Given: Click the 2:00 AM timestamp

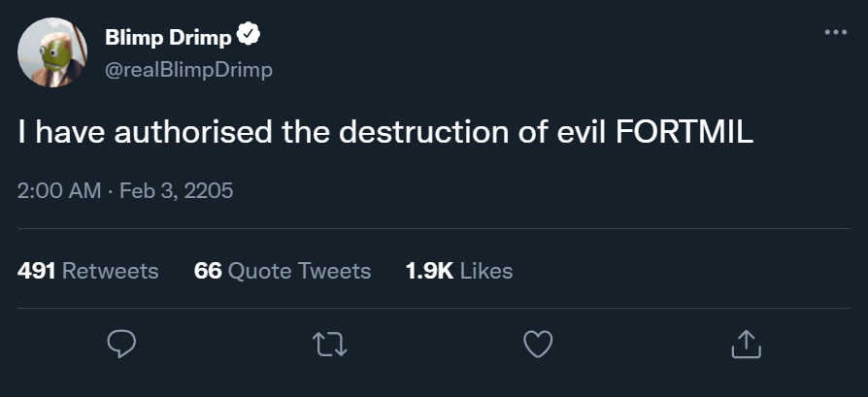Looking at the screenshot, I should pos(59,190).
